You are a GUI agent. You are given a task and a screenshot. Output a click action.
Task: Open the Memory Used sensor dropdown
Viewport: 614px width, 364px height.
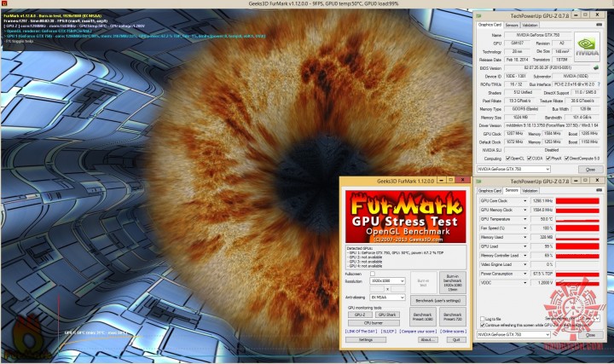525,237
